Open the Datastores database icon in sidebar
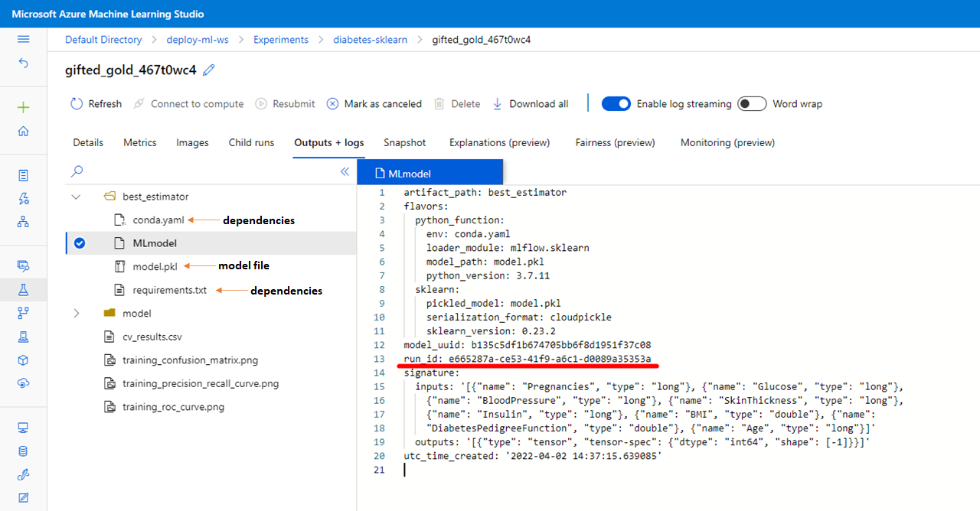Viewport: 980px width, 511px height. coord(23,451)
